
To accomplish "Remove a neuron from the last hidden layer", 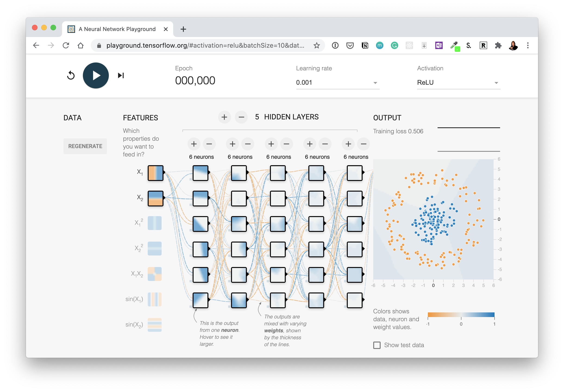I will pyautogui.click(x=363, y=144).
